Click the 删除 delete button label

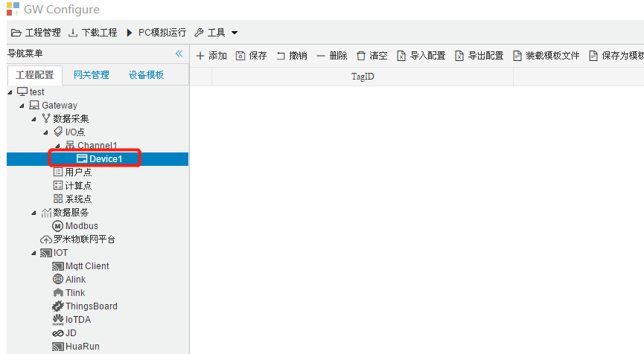pyautogui.click(x=339, y=56)
